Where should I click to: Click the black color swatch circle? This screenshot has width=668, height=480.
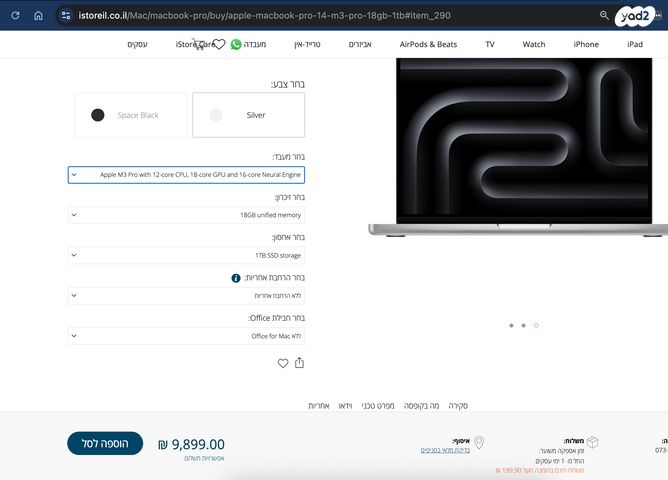[98, 115]
